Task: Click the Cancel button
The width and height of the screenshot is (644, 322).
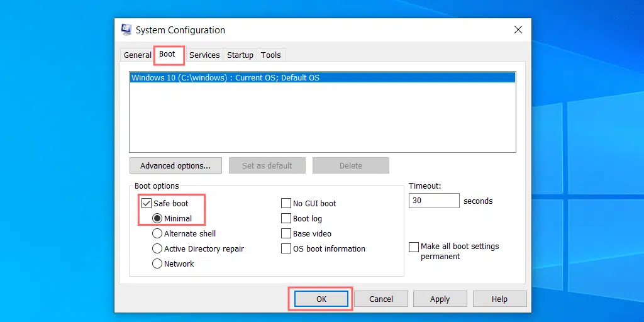Action: tap(381, 299)
